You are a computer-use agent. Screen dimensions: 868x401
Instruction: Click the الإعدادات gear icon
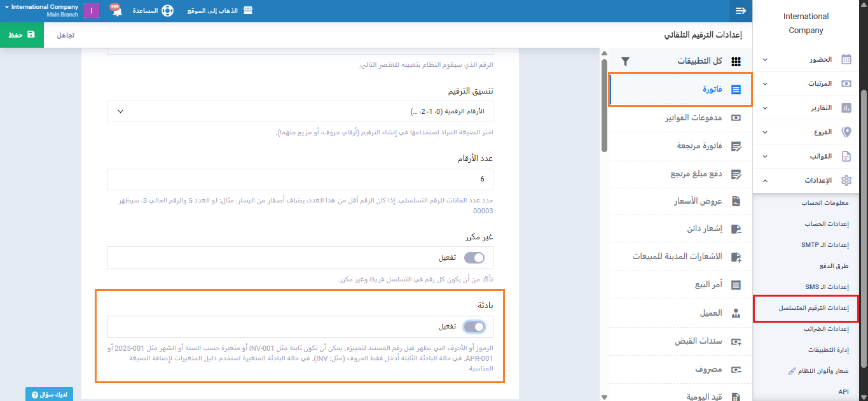pos(846,180)
